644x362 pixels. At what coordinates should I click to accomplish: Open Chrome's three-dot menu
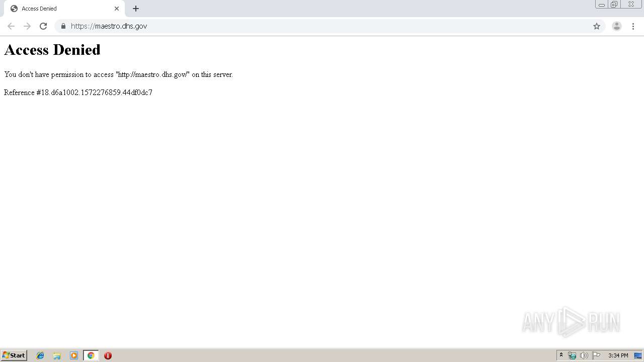pos(633,26)
